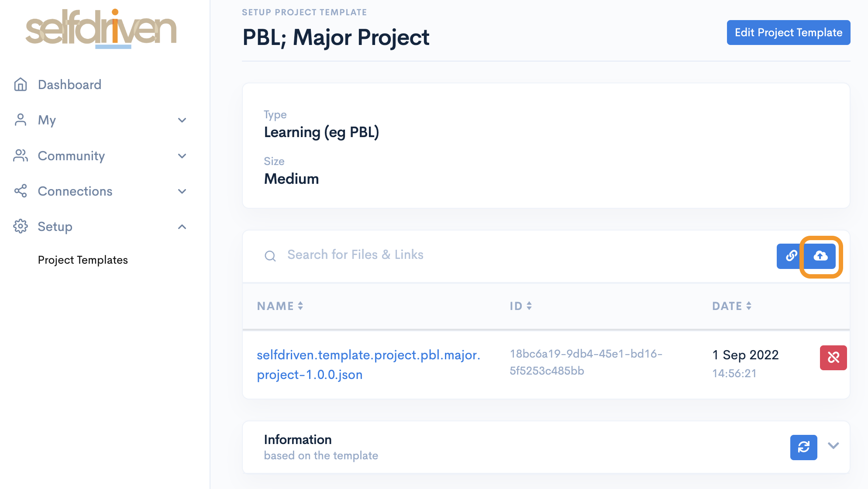Click the add link icon button
This screenshot has height=489, width=868.
(x=790, y=256)
